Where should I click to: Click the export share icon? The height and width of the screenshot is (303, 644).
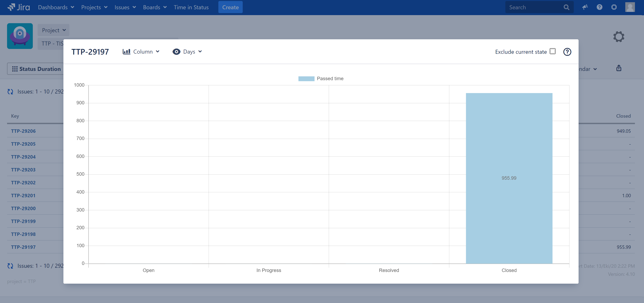618,68
